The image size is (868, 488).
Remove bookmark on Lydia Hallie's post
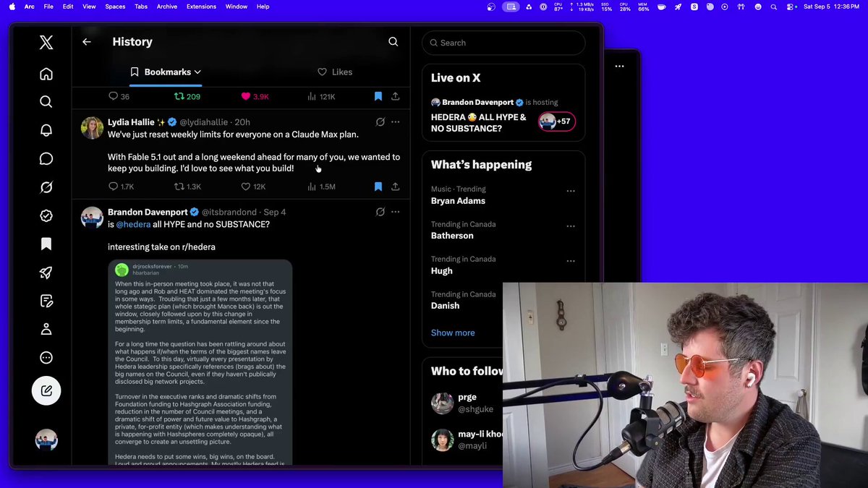coord(378,187)
